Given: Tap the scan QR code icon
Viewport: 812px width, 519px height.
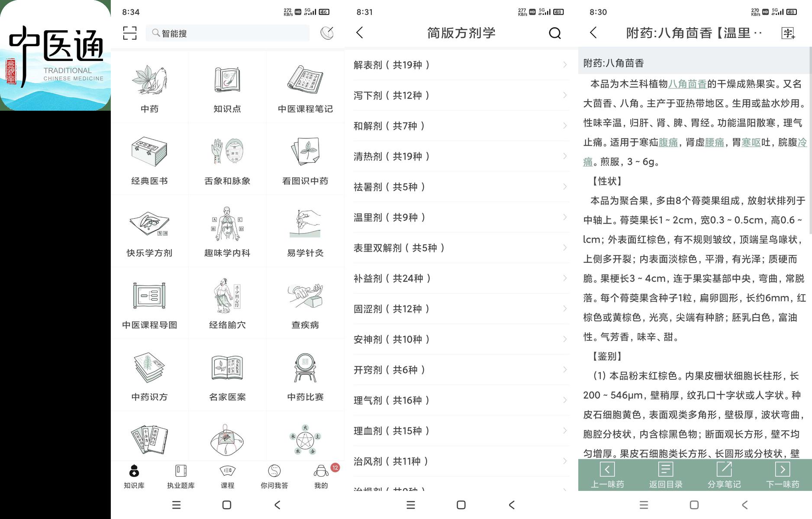Looking at the screenshot, I should coord(130,33).
